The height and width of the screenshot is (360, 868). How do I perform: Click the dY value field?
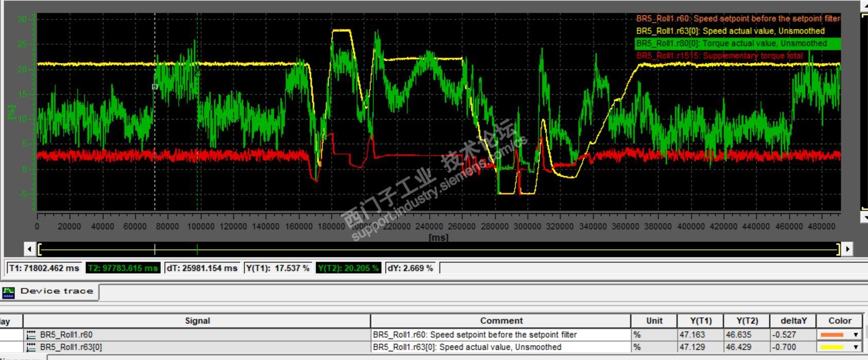[x=411, y=268]
